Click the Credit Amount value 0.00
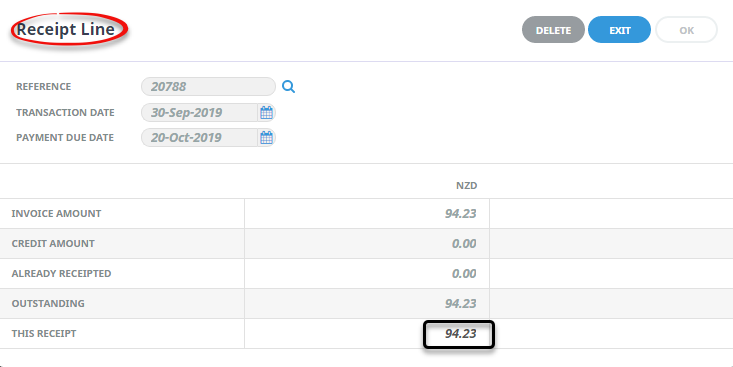The image size is (733, 367). point(464,244)
